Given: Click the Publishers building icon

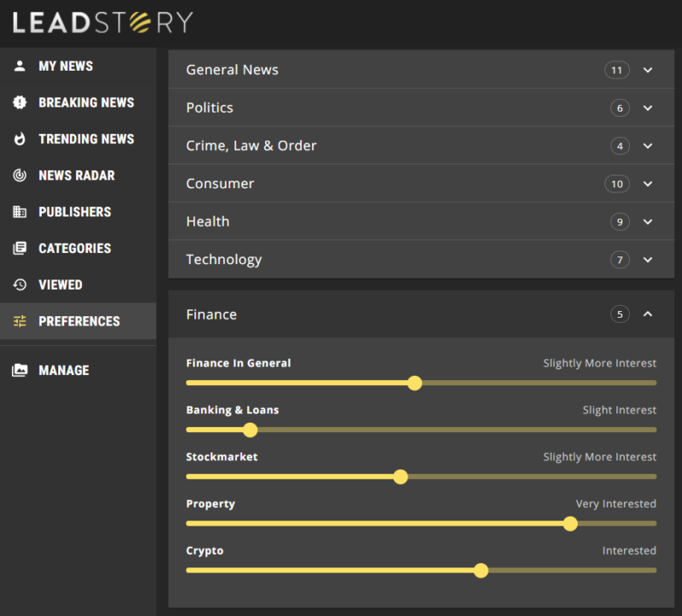Looking at the screenshot, I should pos(20,212).
